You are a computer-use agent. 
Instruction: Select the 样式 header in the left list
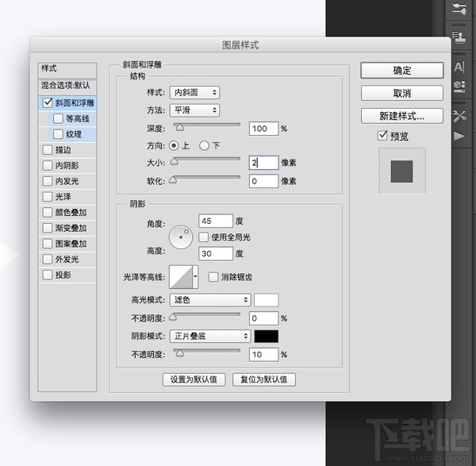coord(67,70)
